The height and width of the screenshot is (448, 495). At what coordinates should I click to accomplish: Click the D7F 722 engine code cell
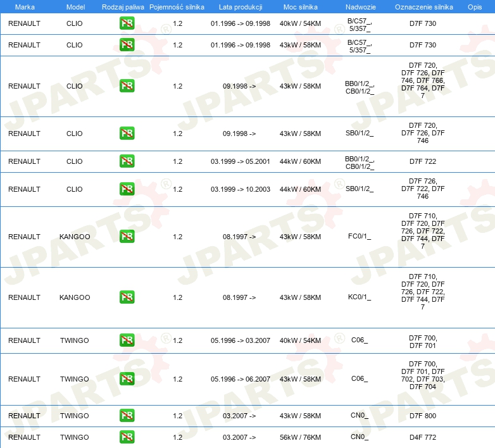pyautogui.click(x=423, y=161)
